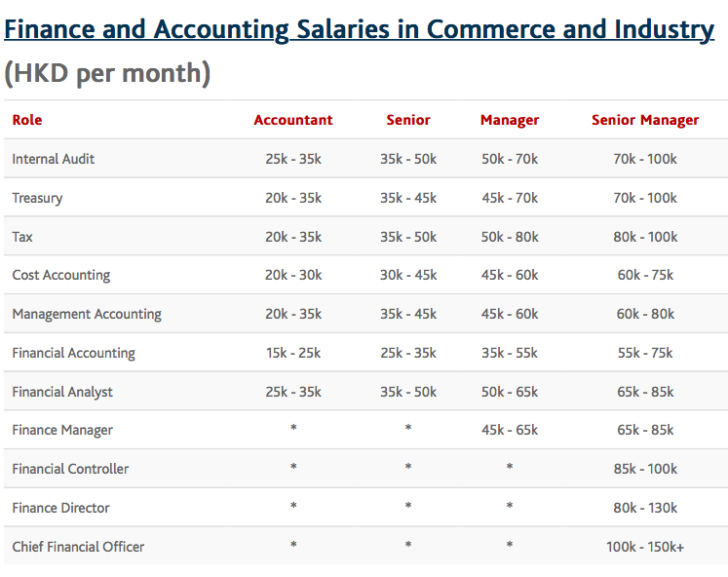The width and height of the screenshot is (728, 577).
Task: Open the Finance and Accounting Salaries title link
Action: pos(359,29)
